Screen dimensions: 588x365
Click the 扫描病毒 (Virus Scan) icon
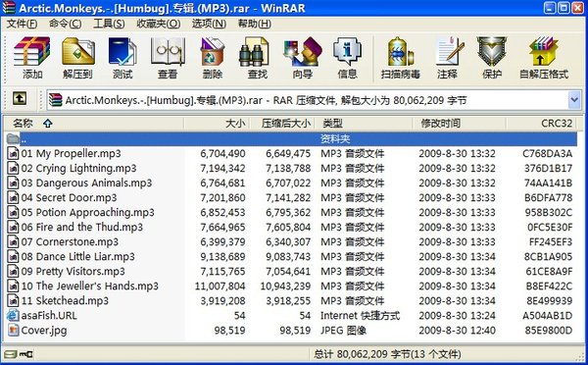tap(400, 51)
